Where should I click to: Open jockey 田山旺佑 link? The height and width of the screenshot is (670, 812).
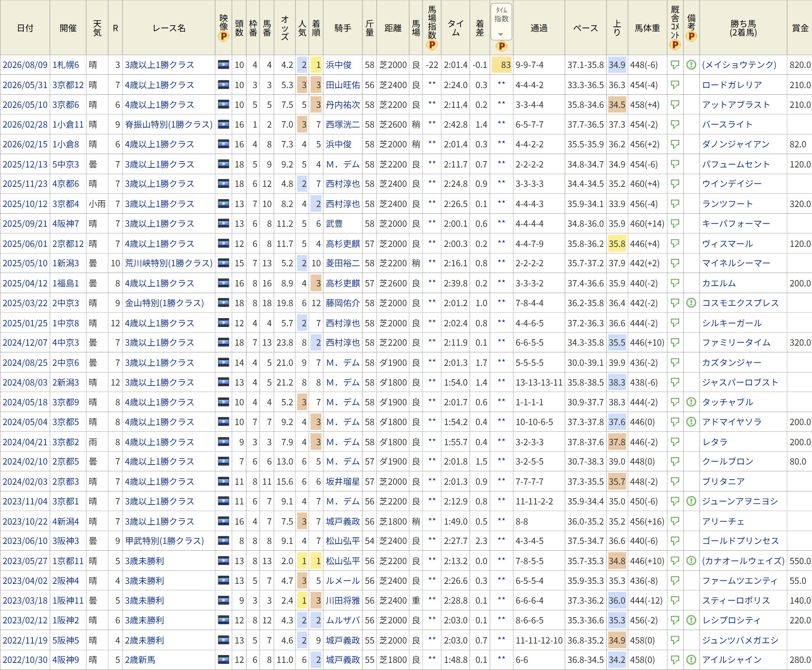pyautogui.click(x=343, y=85)
